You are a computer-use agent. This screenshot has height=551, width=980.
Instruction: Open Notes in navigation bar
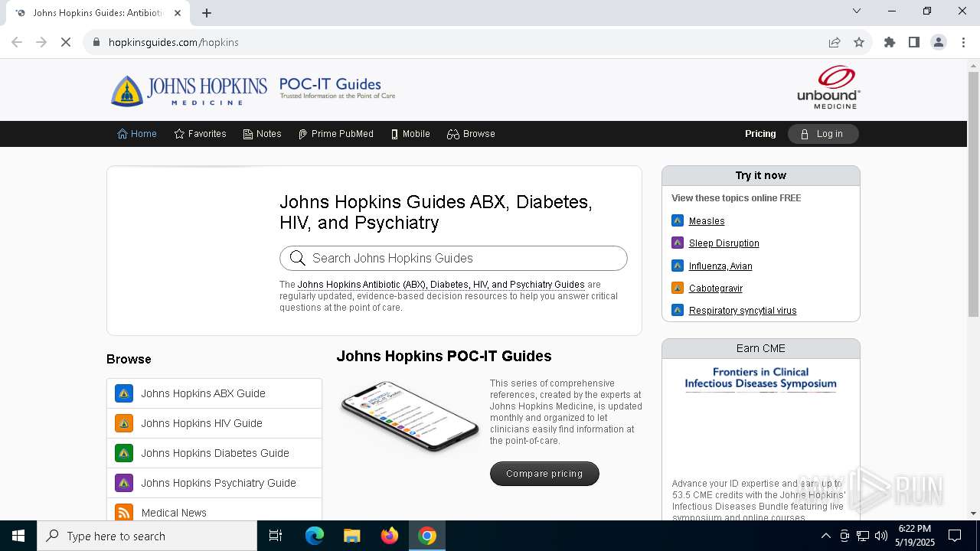[263, 134]
